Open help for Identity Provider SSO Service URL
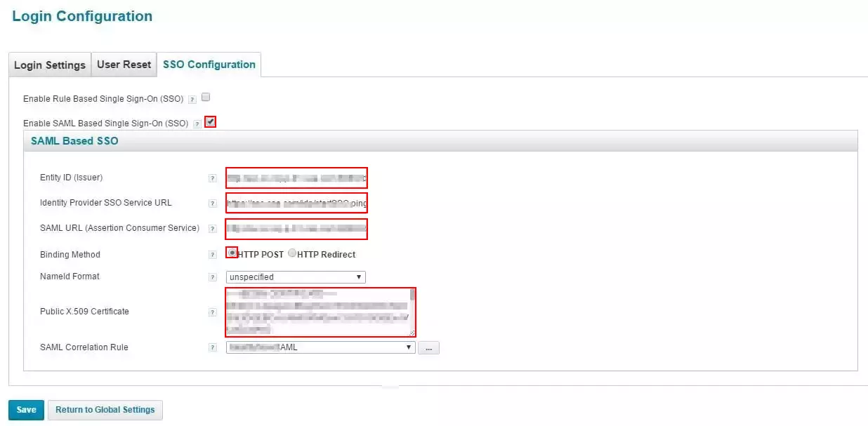 [213, 204]
